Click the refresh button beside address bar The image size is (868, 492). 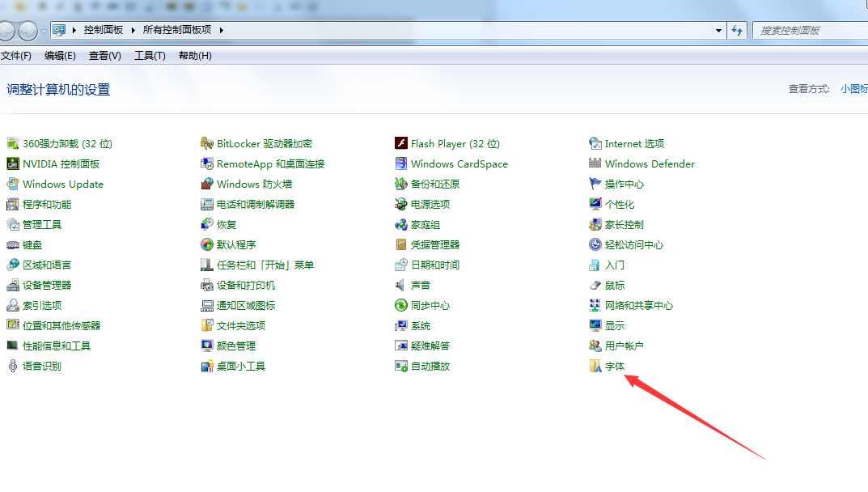737,31
